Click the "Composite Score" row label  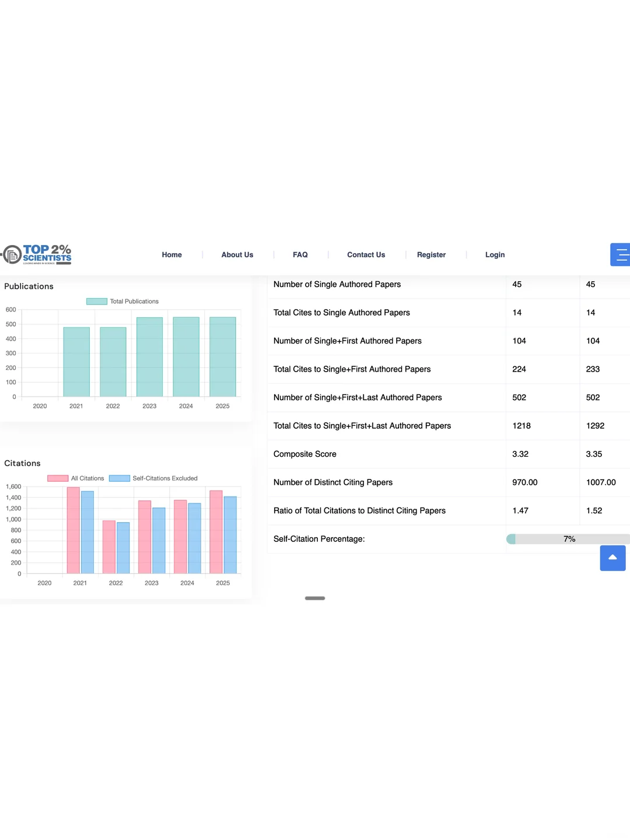[x=305, y=454]
